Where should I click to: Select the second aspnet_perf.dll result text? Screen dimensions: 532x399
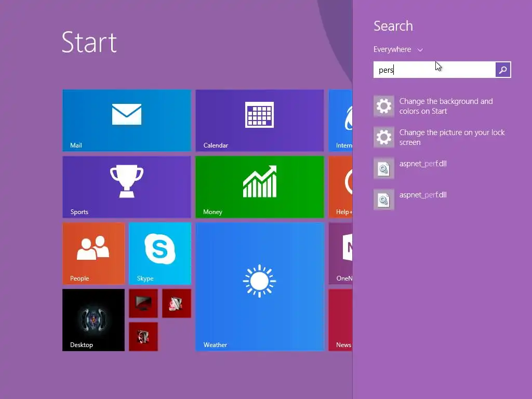click(423, 195)
